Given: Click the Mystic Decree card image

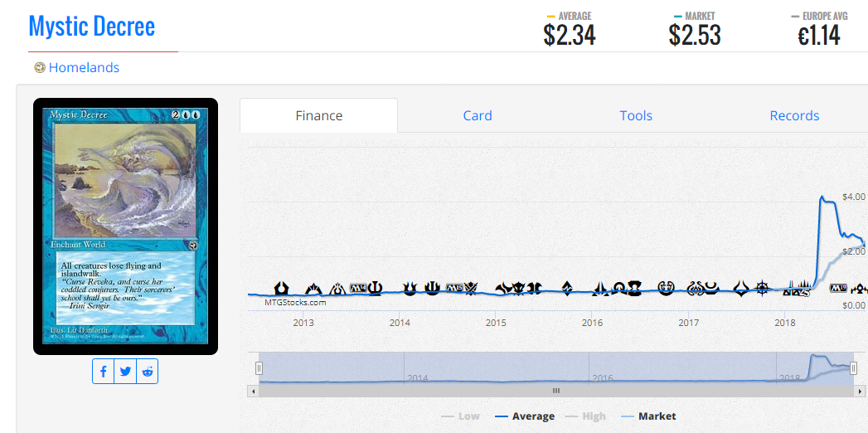Looking at the screenshot, I should click(x=126, y=226).
